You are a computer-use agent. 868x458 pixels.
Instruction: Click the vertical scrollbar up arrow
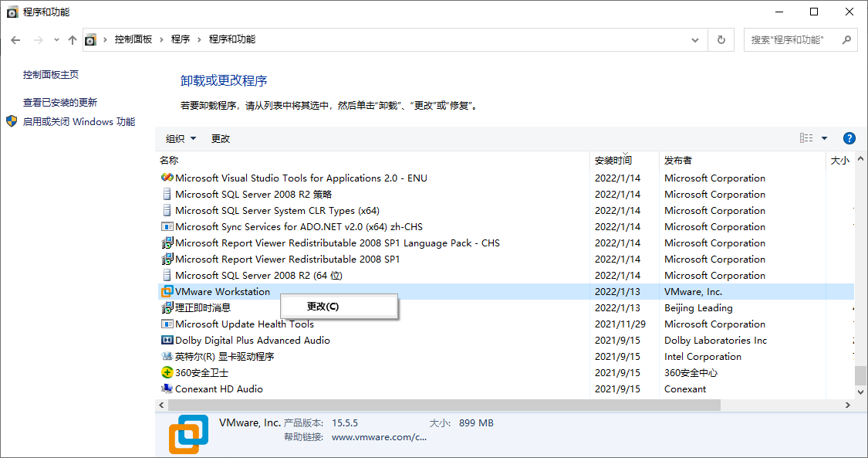860,159
